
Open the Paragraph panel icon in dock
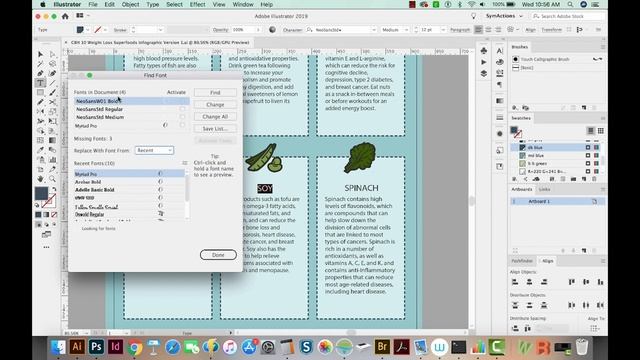pyautogui.click(x=500, y=84)
